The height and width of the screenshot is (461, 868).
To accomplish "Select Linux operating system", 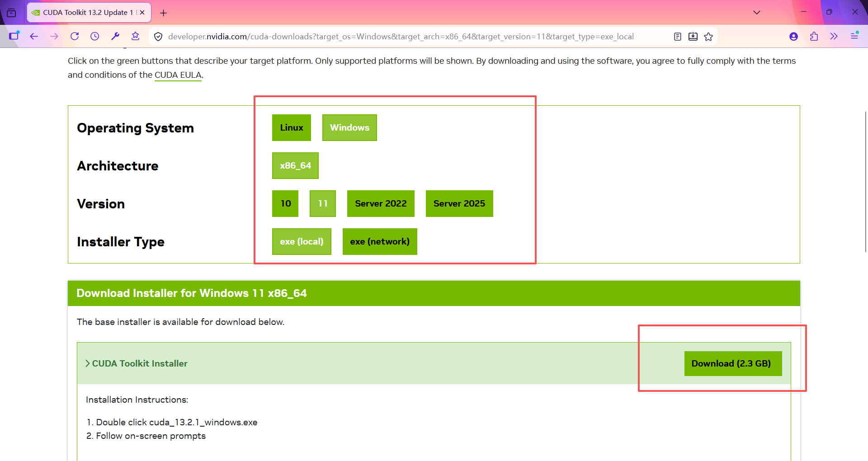I will coord(292,127).
